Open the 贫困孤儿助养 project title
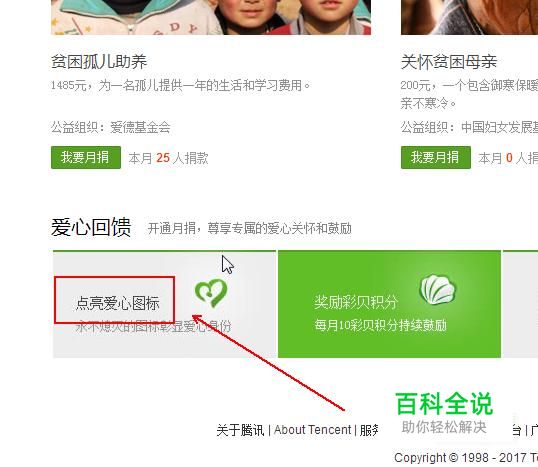The width and height of the screenshot is (538, 467). (99, 62)
